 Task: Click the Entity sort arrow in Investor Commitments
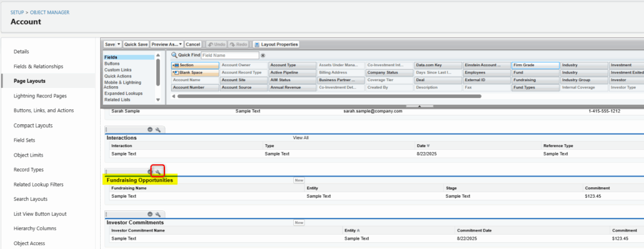click(358, 230)
